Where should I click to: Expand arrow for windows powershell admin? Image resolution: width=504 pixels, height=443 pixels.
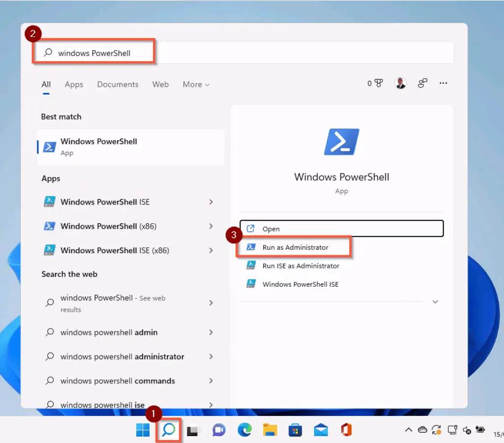[x=211, y=332]
